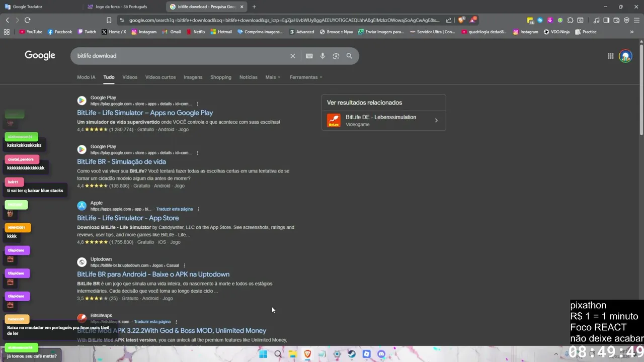
Task: Open the bookmarks apps grid icon
Action: (x=7, y=32)
